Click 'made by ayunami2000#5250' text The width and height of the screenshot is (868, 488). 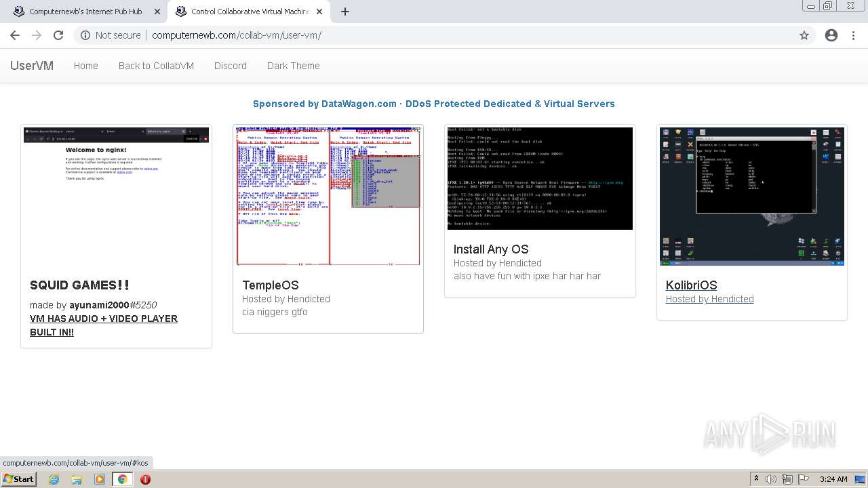[x=94, y=305]
